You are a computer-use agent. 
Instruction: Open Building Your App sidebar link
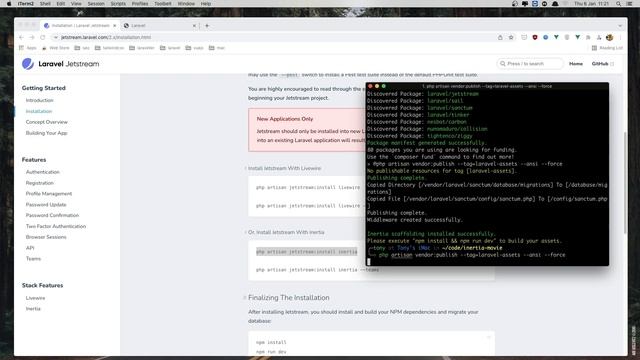pos(47,133)
